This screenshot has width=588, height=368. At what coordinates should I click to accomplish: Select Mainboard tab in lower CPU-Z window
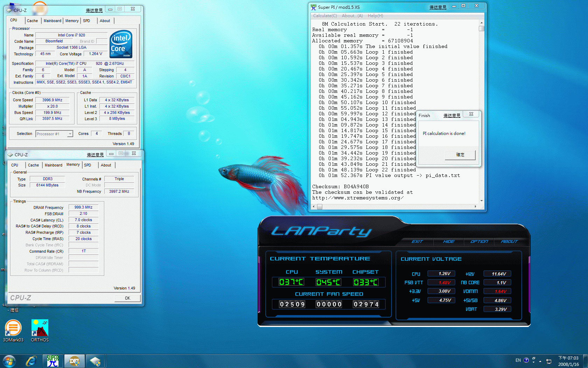pos(54,165)
